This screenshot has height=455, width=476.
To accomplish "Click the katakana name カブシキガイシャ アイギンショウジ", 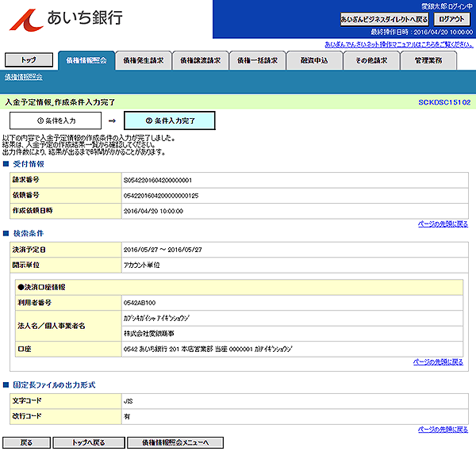I will pos(156,318).
